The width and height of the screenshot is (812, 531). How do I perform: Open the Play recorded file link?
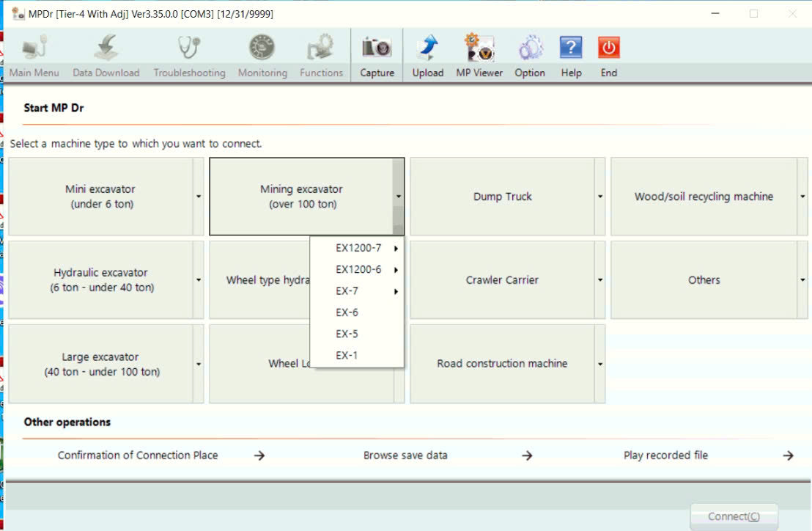pyautogui.click(x=665, y=455)
